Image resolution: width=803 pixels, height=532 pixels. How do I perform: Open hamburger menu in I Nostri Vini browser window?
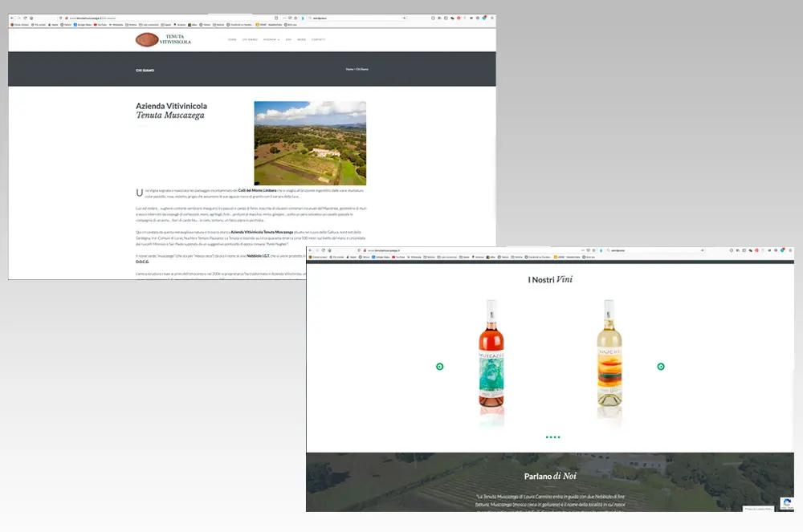[791, 250]
